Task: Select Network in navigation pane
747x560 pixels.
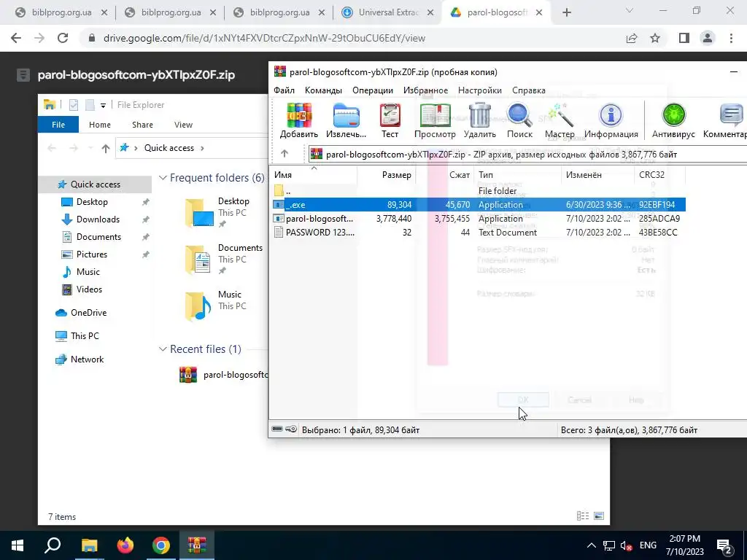Action: coord(87,359)
